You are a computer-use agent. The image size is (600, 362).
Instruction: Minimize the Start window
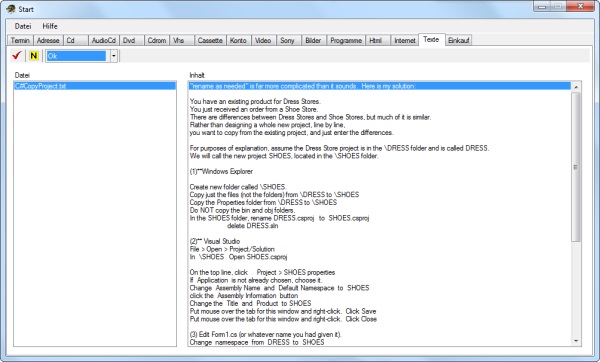click(x=542, y=7)
